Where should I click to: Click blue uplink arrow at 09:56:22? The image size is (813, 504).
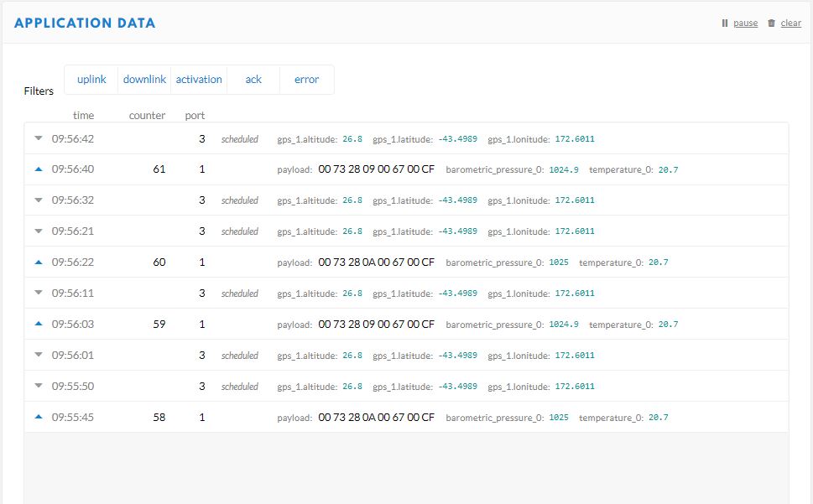tap(38, 262)
